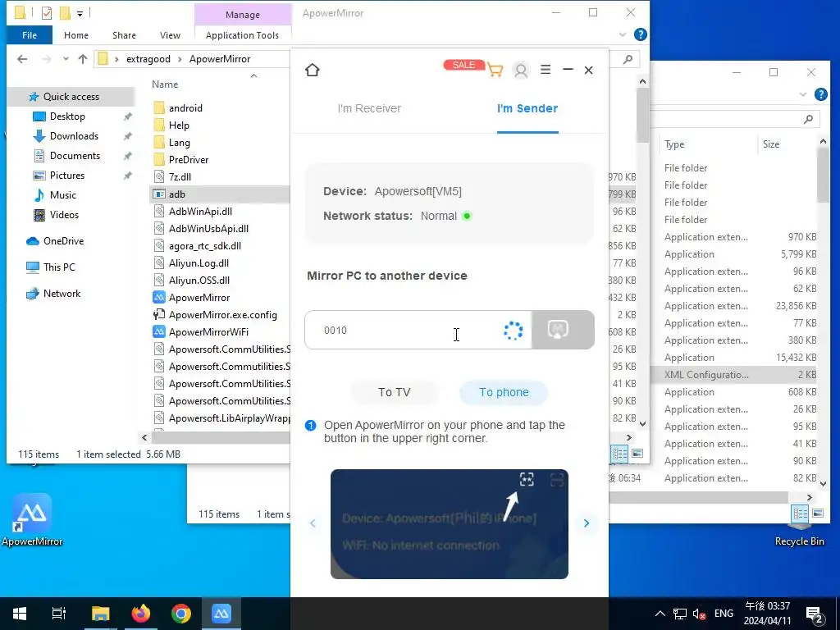Open the Home ribbon tab
The height and width of the screenshot is (630, 840).
[76, 35]
